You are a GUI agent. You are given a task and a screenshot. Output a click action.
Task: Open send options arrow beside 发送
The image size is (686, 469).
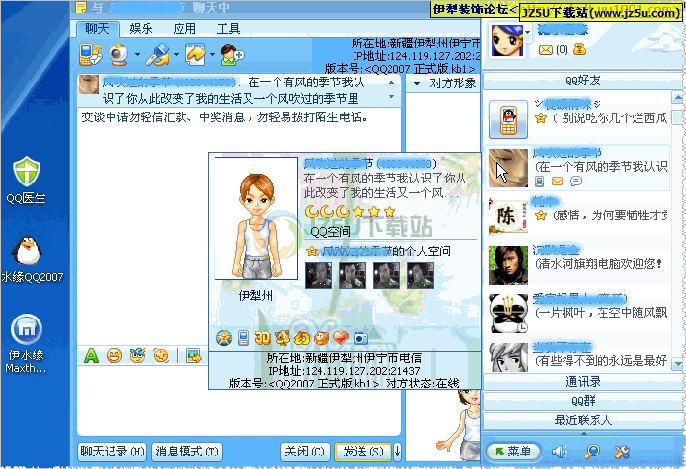tap(397, 451)
